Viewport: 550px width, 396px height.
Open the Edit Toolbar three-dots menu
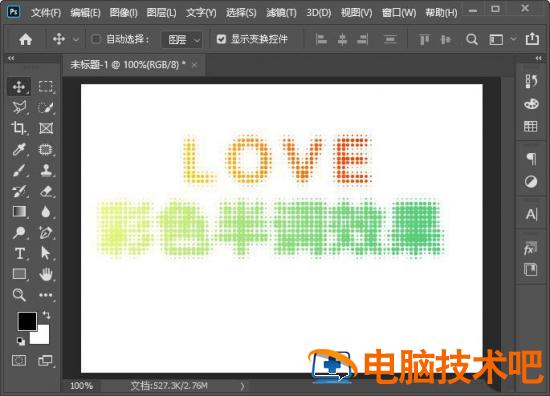click(x=46, y=295)
